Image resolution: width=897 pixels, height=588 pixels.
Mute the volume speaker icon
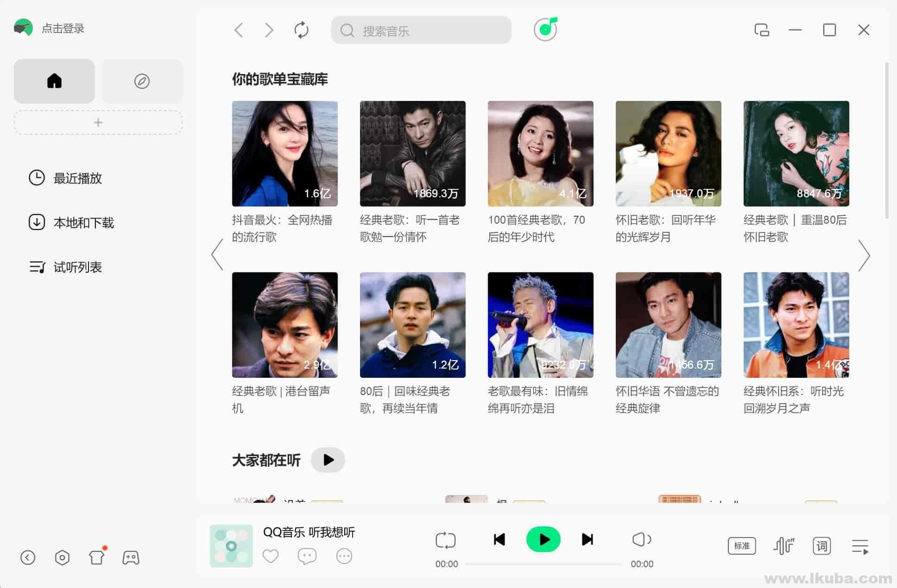[642, 539]
